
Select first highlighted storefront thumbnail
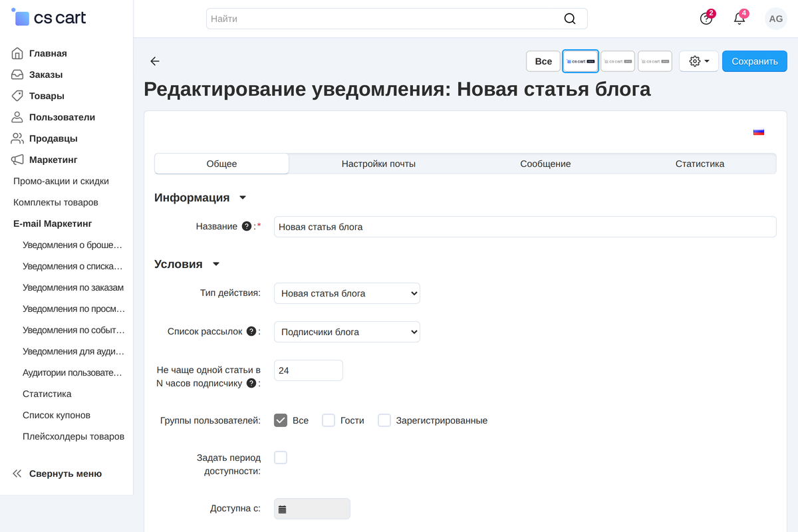(581, 61)
